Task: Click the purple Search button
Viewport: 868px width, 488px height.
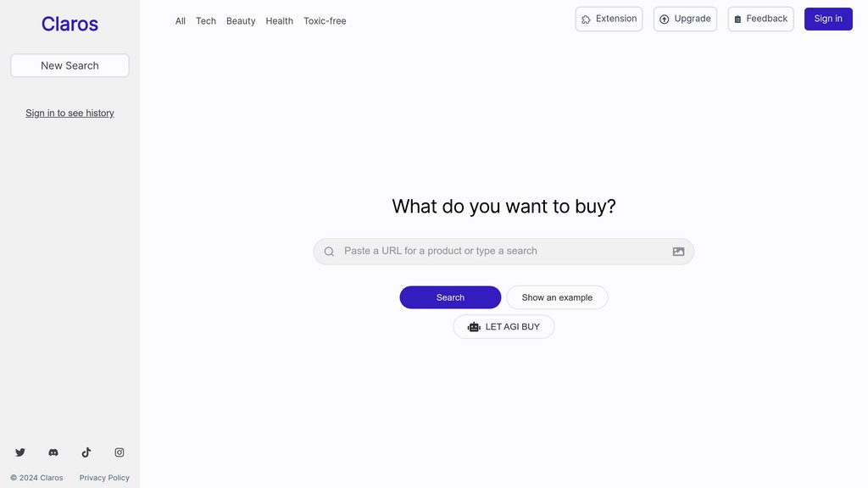Action: click(x=450, y=297)
